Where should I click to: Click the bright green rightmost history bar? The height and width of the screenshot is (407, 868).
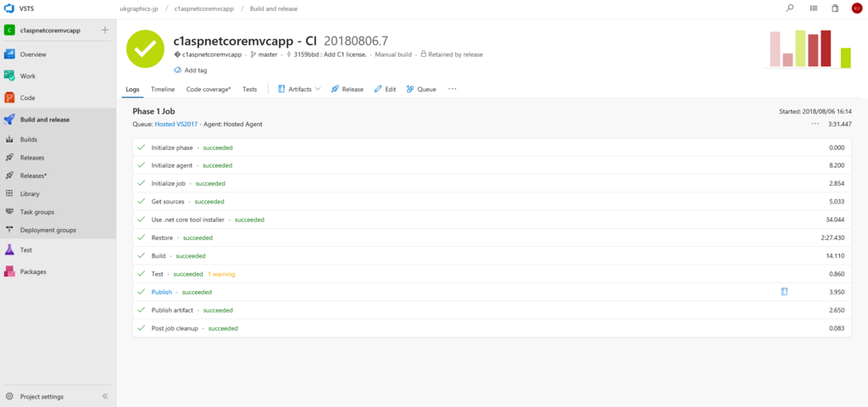pyautogui.click(x=845, y=58)
